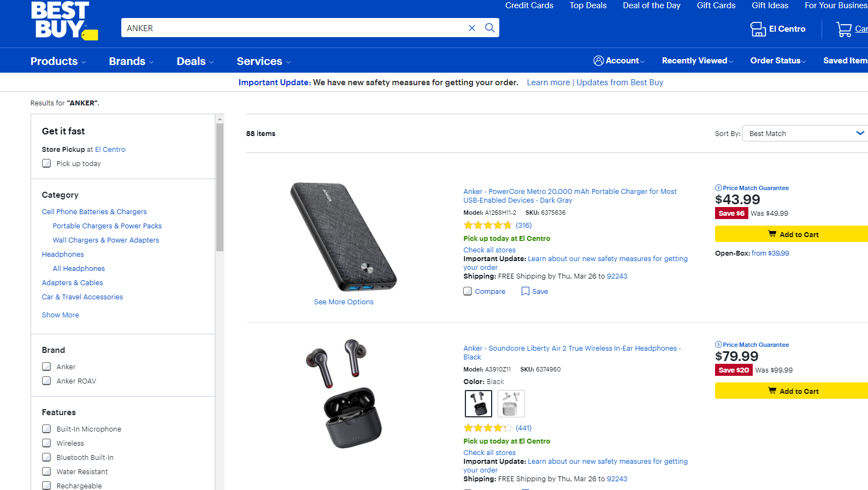
Task: Open the Recently Viewed dropdown
Action: [698, 61]
